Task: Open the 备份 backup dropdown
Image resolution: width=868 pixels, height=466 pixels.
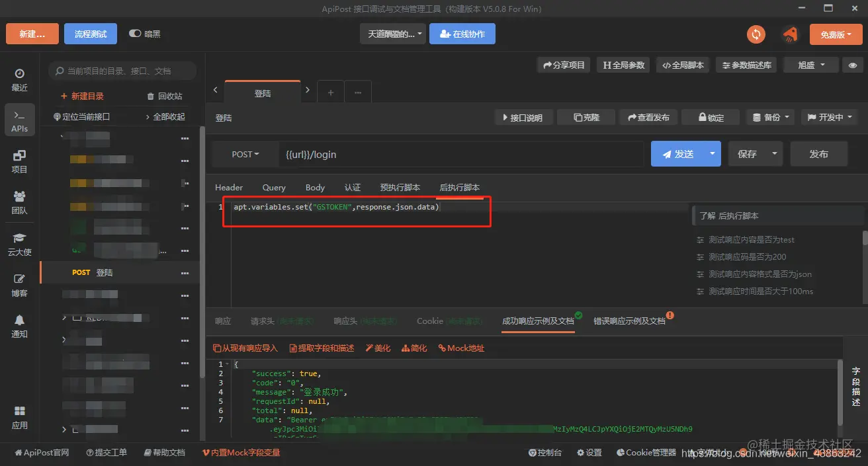Action: pos(770,117)
